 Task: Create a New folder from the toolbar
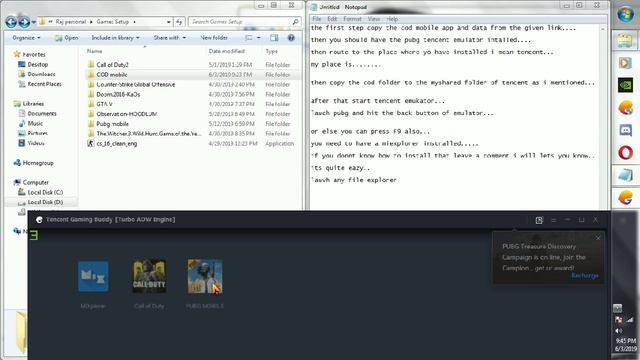[x=214, y=38]
